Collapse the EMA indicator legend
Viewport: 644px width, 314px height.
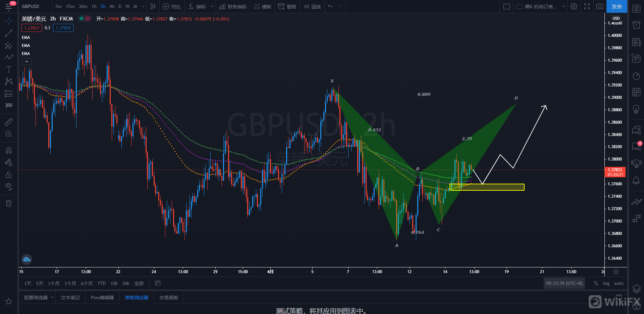click(x=26, y=62)
